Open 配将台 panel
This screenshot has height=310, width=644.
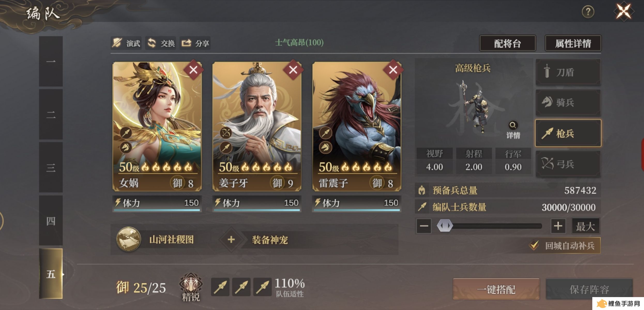[x=507, y=43]
